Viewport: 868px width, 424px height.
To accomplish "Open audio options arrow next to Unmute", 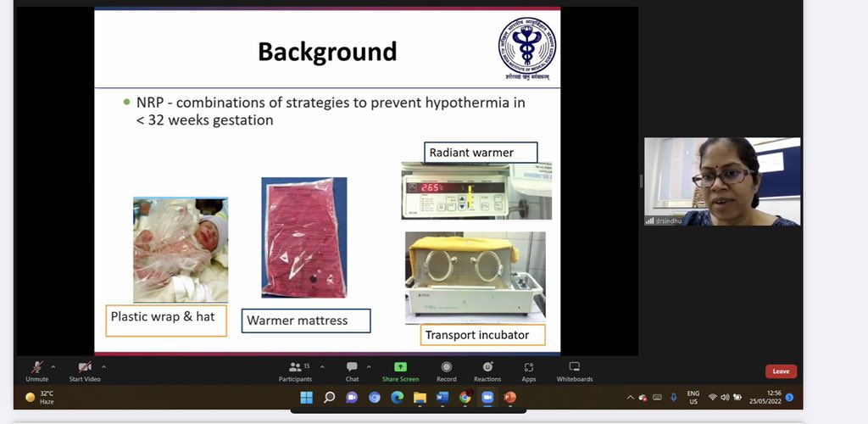I will tap(53, 366).
